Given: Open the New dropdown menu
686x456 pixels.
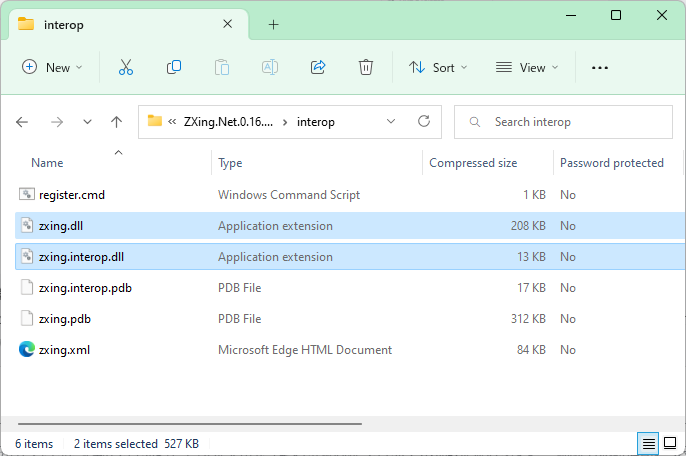Looking at the screenshot, I should tap(52, 67).
